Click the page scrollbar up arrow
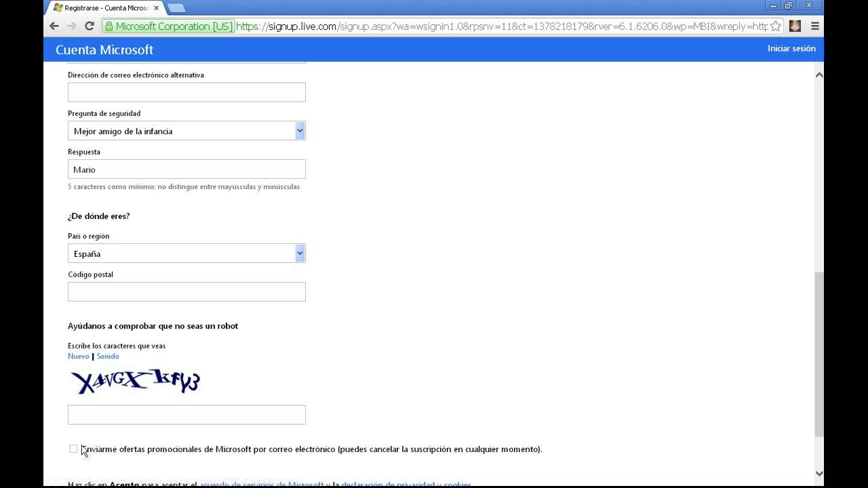 click(x=818, y=75)
